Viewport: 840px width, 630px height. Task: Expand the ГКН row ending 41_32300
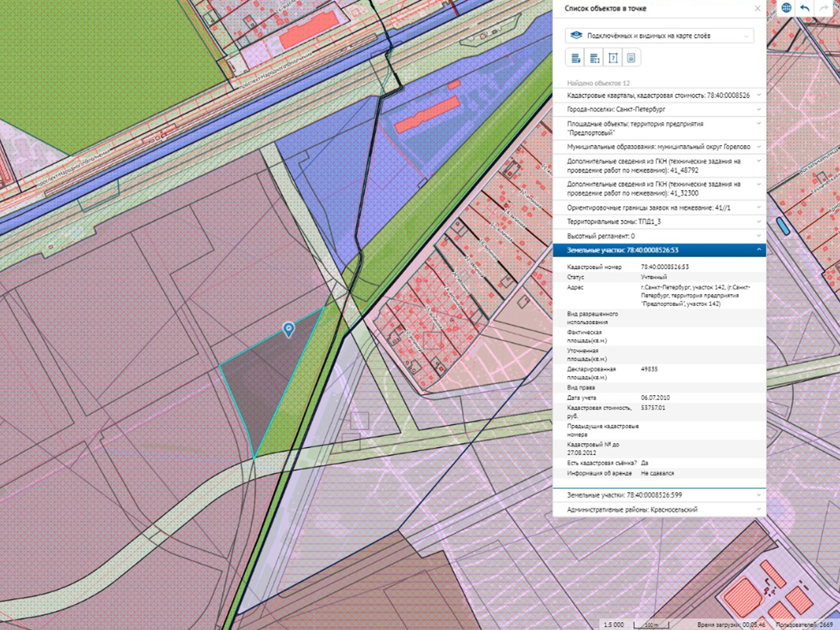(x=659, y=189)
